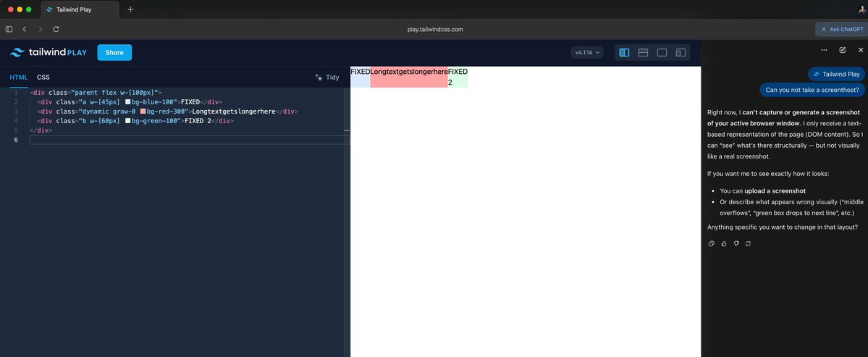Close the ChatGPT side panel
The width and height of the screenshot is (868, 357).
point(860,50)
